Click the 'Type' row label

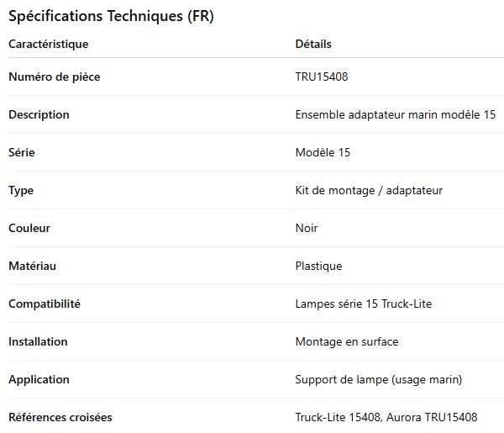pyautogui.click(x=21, y=190)
